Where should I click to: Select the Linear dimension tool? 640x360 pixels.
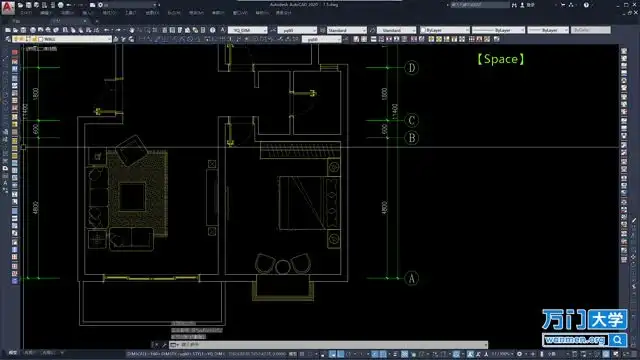point(142,39)
